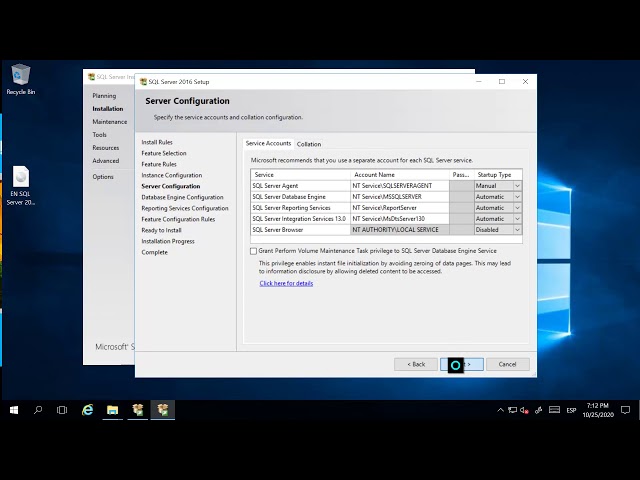Open Options in Installation Center sidebar
Screen dimensions: 640x480
pyautogui.click(x=103, y=177)
